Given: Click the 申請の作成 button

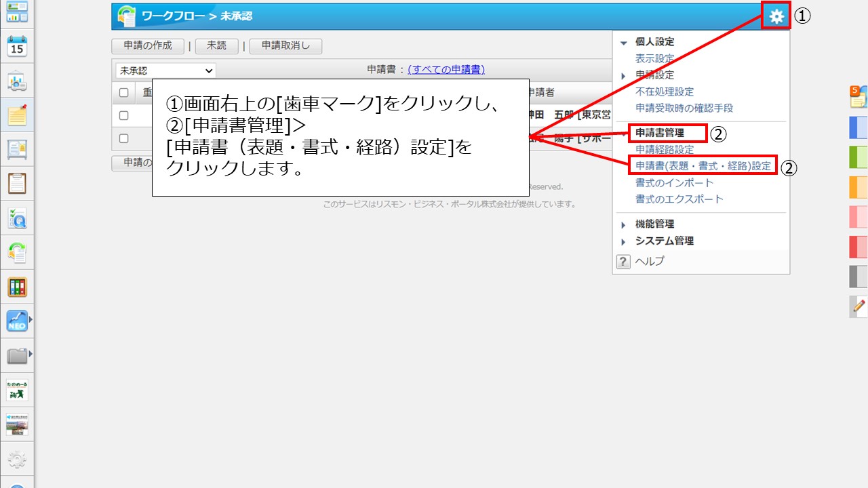Looking at the screenshot, I should pos(147,46).
